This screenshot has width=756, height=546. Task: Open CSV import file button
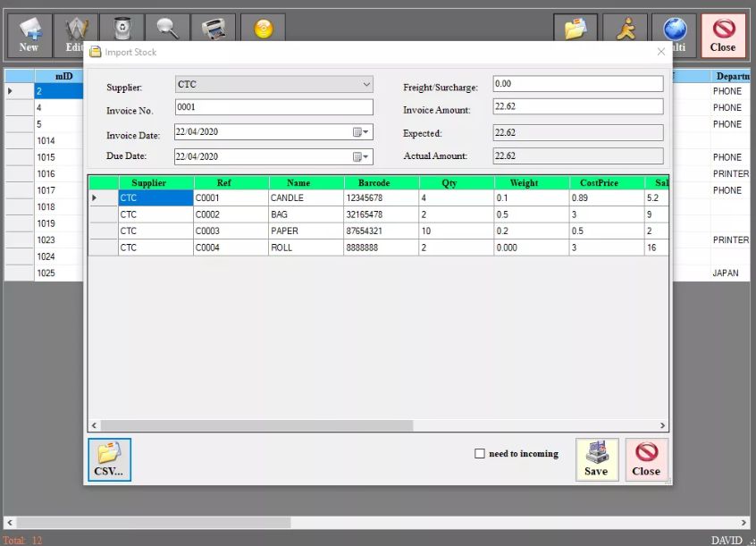pyautogui.click(x=109, y=459)
